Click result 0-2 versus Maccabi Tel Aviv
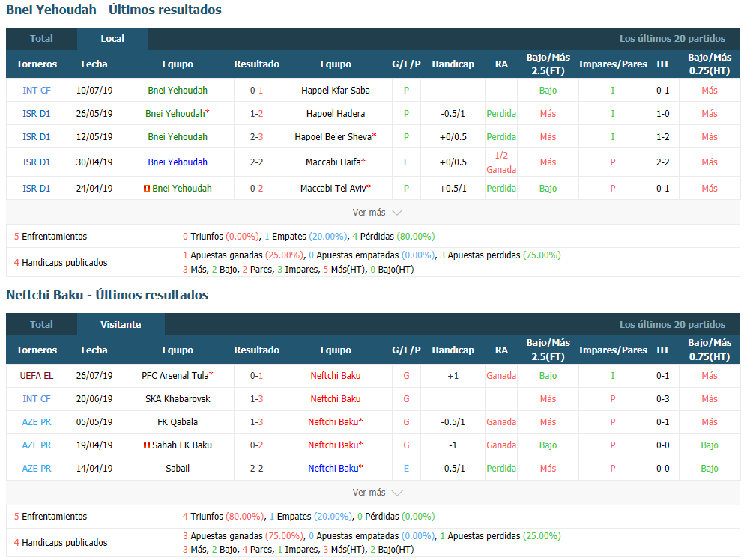The image size is (750, 560). pyautogui.click(x=256, y=189)
